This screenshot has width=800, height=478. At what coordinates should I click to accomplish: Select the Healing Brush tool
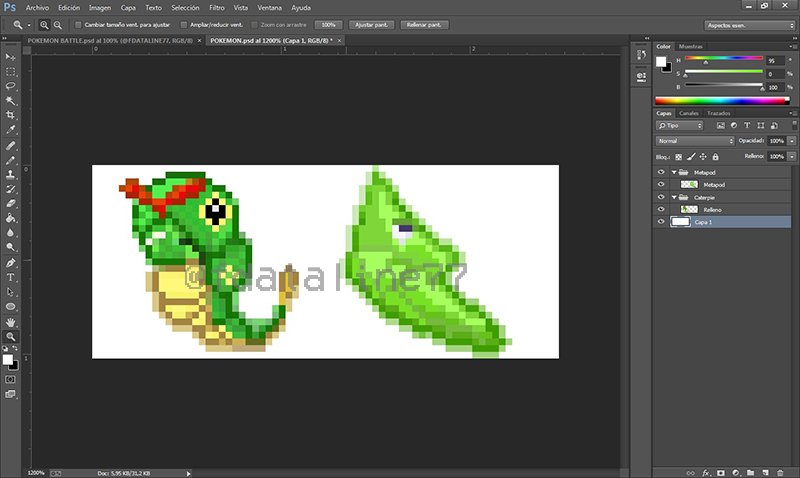10,146
